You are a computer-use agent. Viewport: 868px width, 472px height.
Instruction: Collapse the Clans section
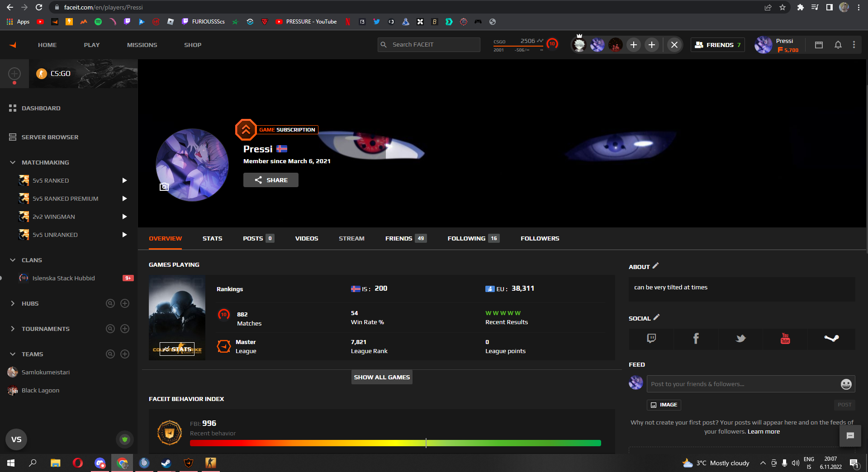[13, 260]
